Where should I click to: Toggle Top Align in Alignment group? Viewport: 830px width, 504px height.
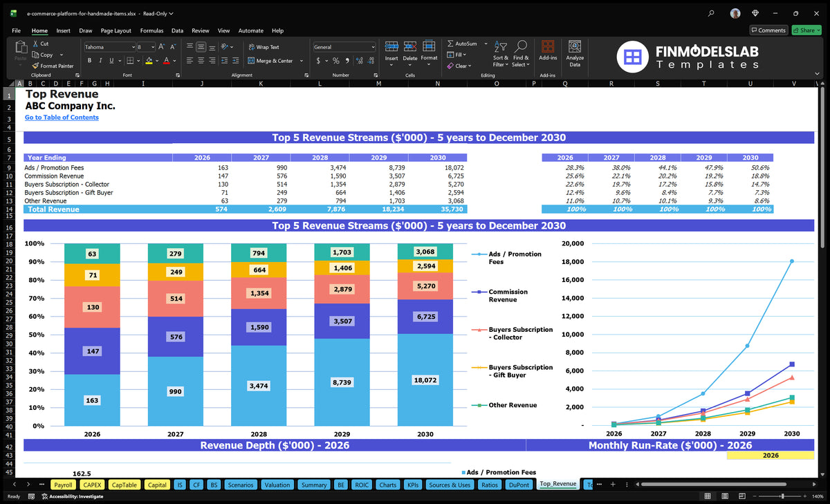190,46
